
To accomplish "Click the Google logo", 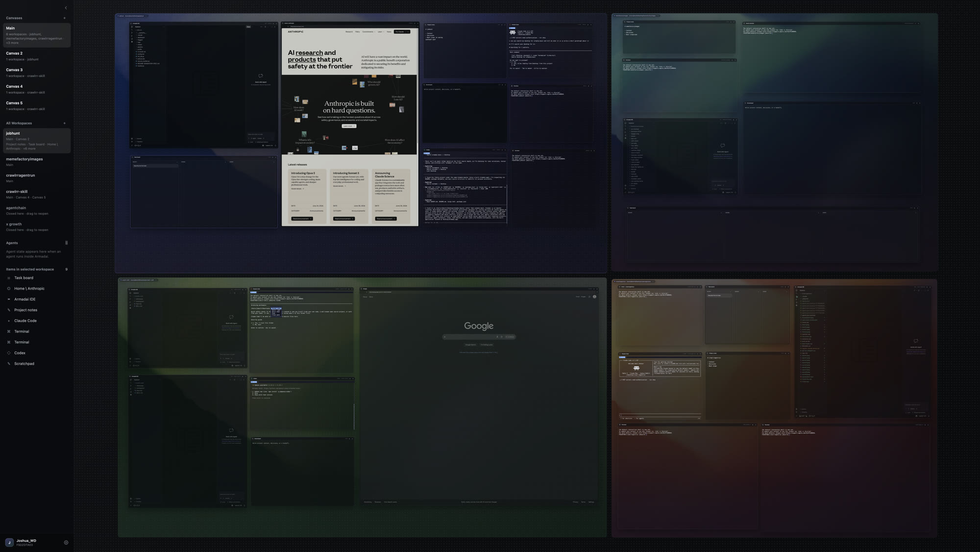I will [x=479, y=326].
